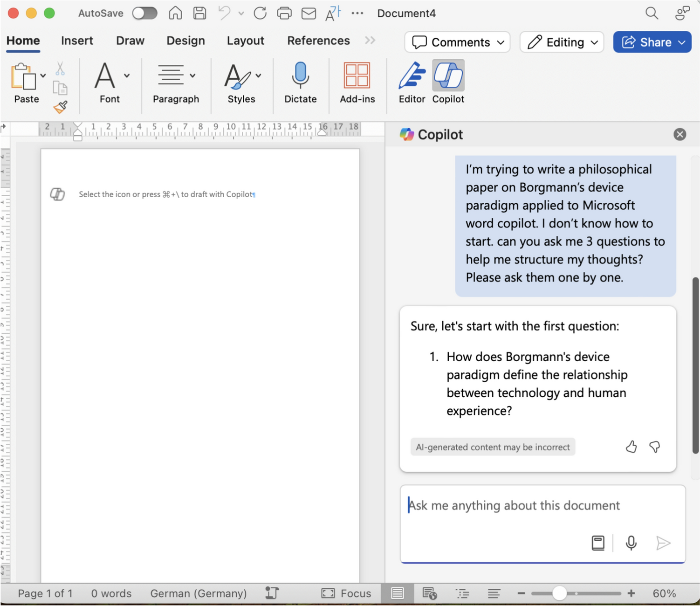Viewport: 700px width, 606px height.
Task: Click the Search magnifier icon
Action: coord(652,13)
